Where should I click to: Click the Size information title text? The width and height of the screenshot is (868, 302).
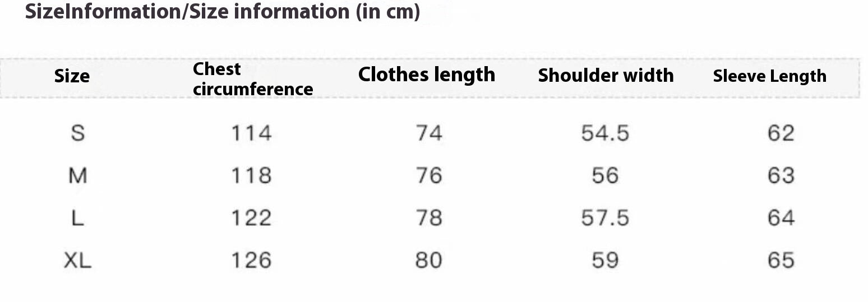click(x=222, y=12)
